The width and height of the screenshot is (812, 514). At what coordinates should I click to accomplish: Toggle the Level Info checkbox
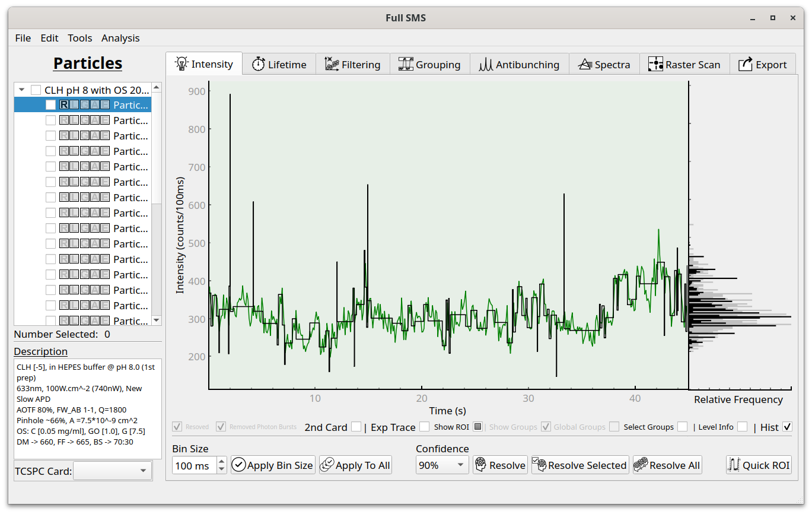742,427
